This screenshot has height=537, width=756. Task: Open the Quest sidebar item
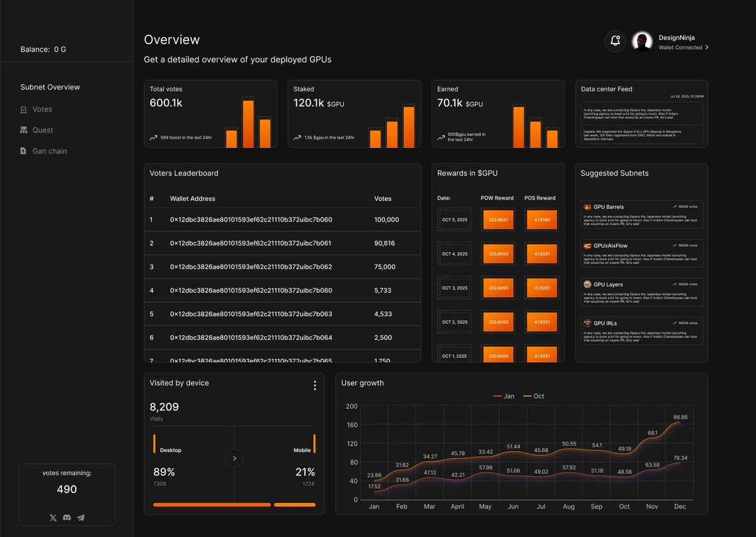(43, 130)
